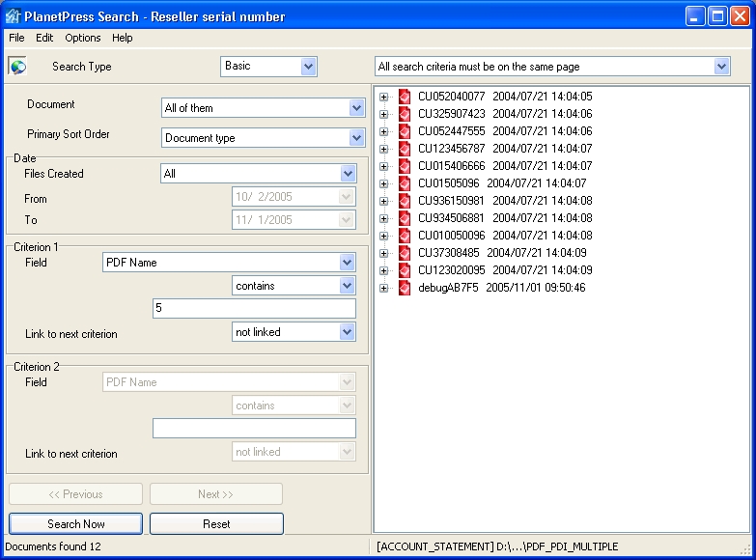Select result row CU325907423 2004/07/21 14:04:06
The image size is (756, 560).
tap(505, 114)
